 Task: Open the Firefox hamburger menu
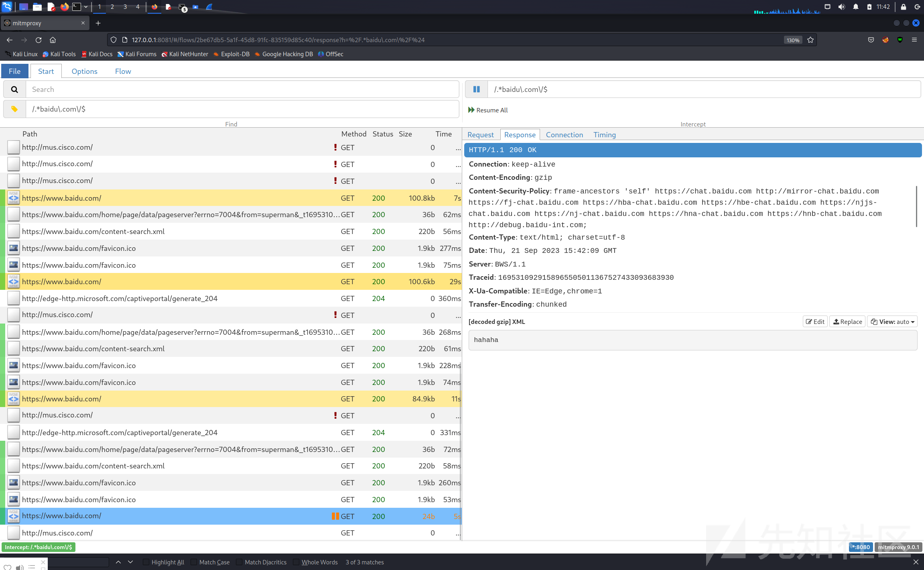tap(914, 40)
